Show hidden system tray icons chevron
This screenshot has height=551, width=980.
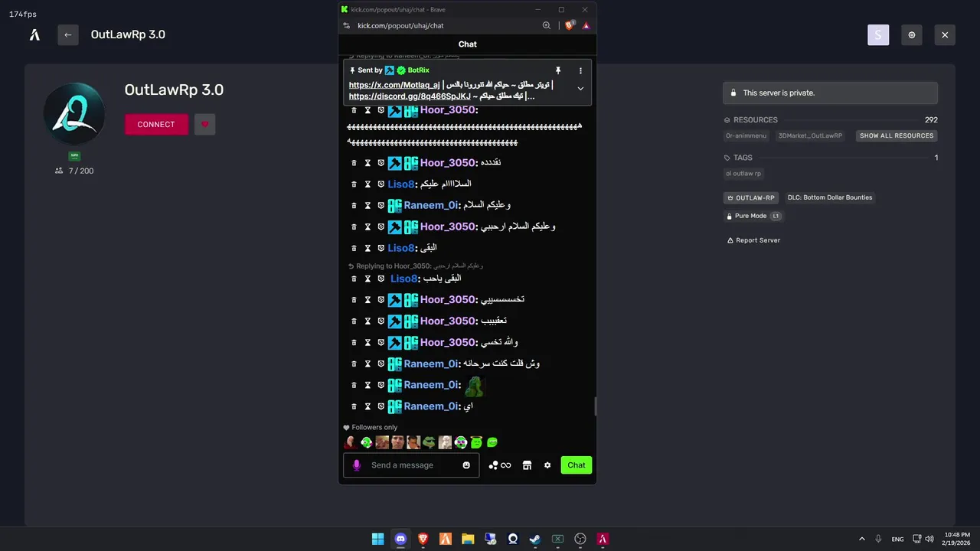862,539
